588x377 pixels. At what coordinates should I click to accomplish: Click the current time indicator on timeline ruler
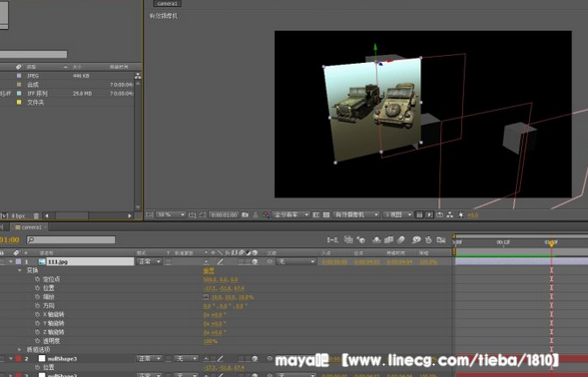(551, 243)
